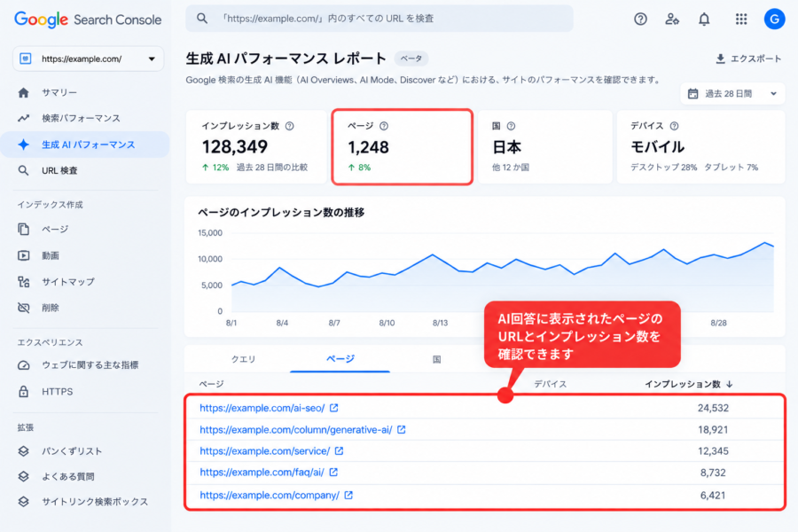The image size is (798, 532).
Task: Switch to the 国 tab
Action: coord(436,359)
